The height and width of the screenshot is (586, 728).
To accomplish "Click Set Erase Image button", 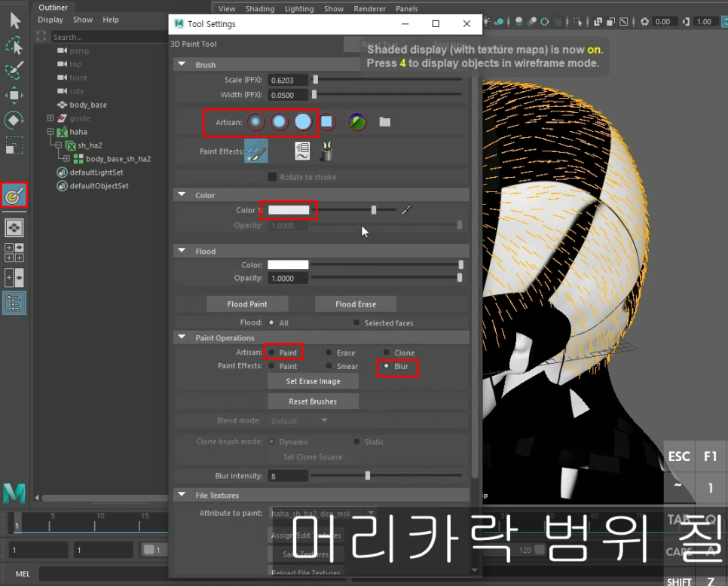I will (313, 381).
